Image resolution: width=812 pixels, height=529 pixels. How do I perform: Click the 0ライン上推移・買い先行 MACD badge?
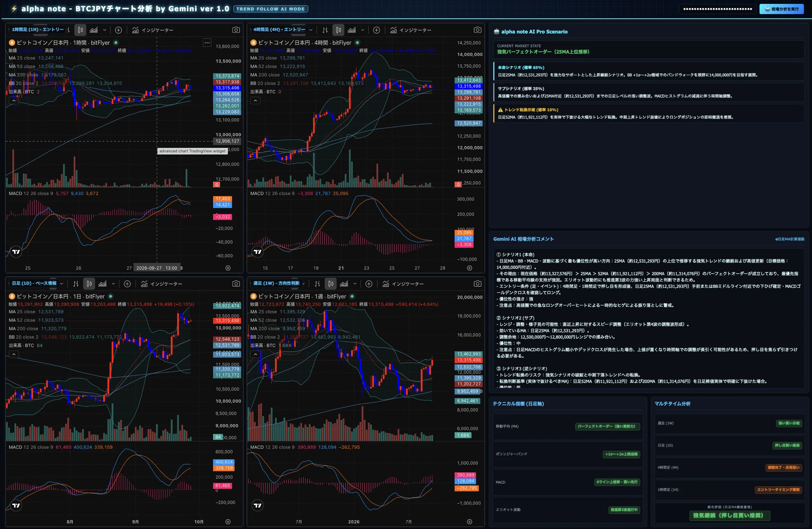click(x=617, y=482)
